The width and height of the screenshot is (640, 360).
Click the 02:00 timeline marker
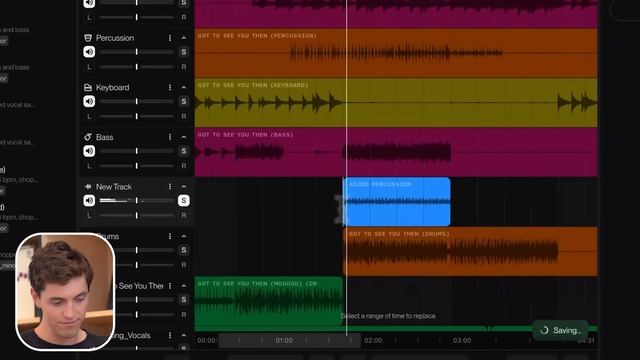click(x=373, y=340)
